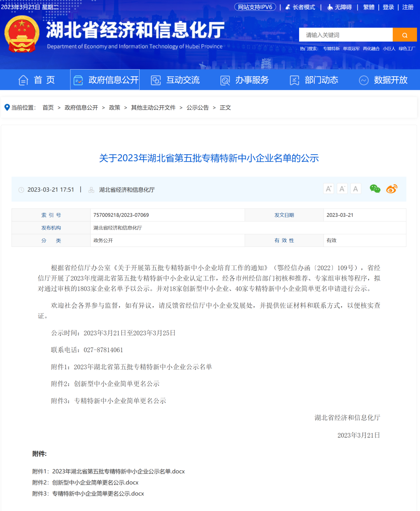Download 附件3 专精特新中小企业简单更名公示.docx
The image size is (420, 511).
coord(98,494)
